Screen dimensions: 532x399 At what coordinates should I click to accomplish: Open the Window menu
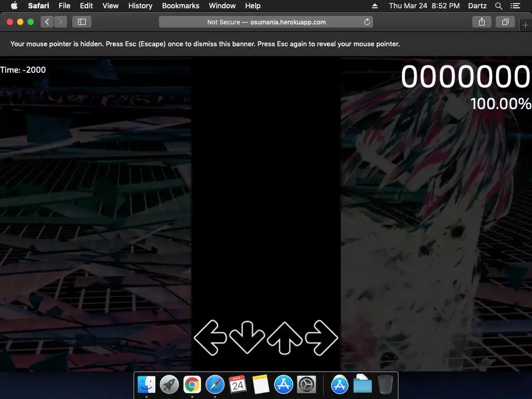pyautogui.click(x=222, y=6)
